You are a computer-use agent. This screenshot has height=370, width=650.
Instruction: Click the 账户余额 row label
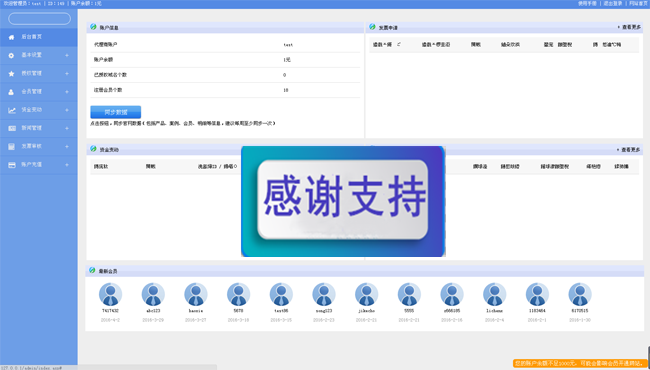(103, 60)
